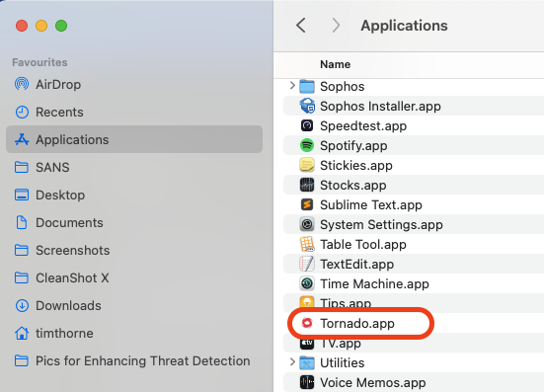
Task: Select the Time Machine app icon
Action: [x=307, y=283]
